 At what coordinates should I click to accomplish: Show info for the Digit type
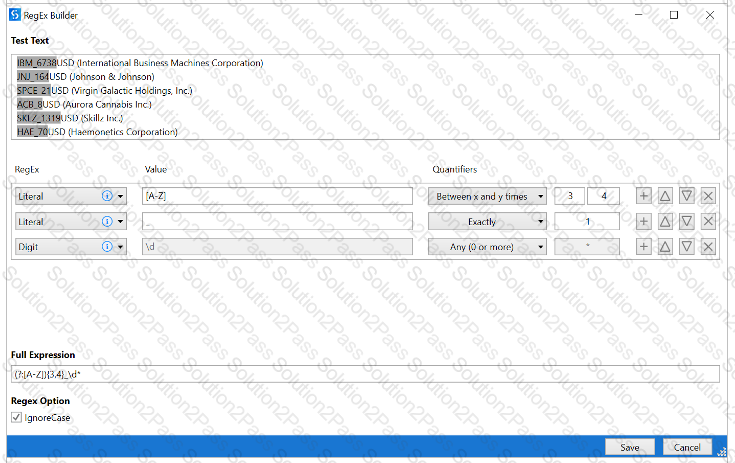point(107,246)
